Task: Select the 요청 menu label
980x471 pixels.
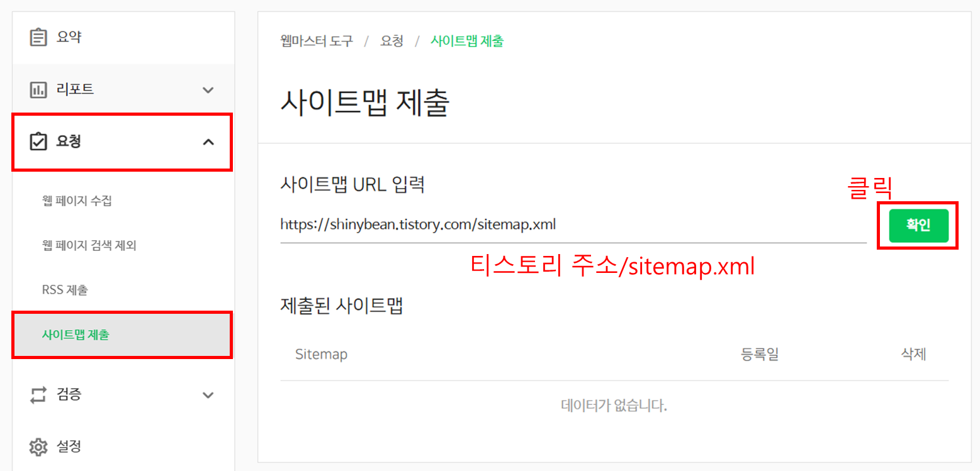Action: (69, 141)
